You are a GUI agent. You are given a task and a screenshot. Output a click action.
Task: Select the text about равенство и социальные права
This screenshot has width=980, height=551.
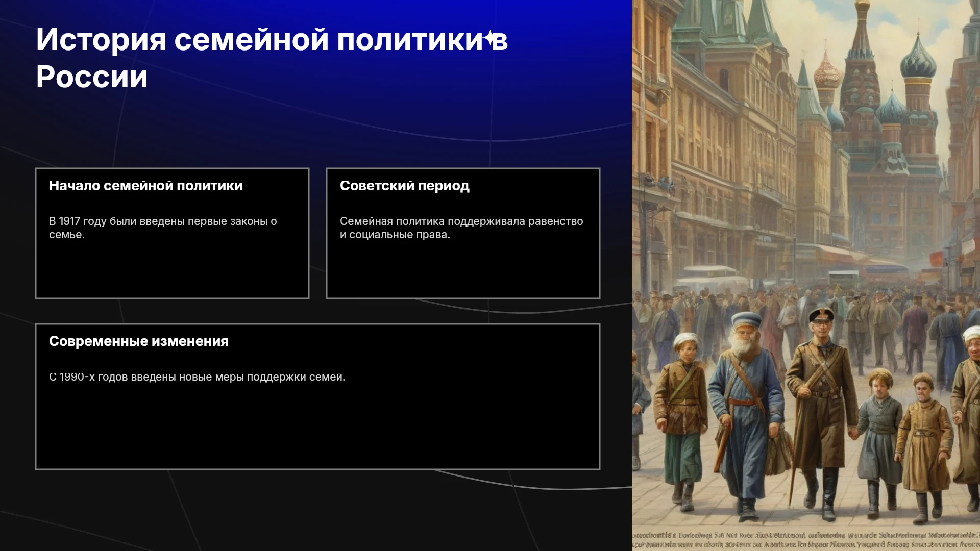click(x=461, y=228)
